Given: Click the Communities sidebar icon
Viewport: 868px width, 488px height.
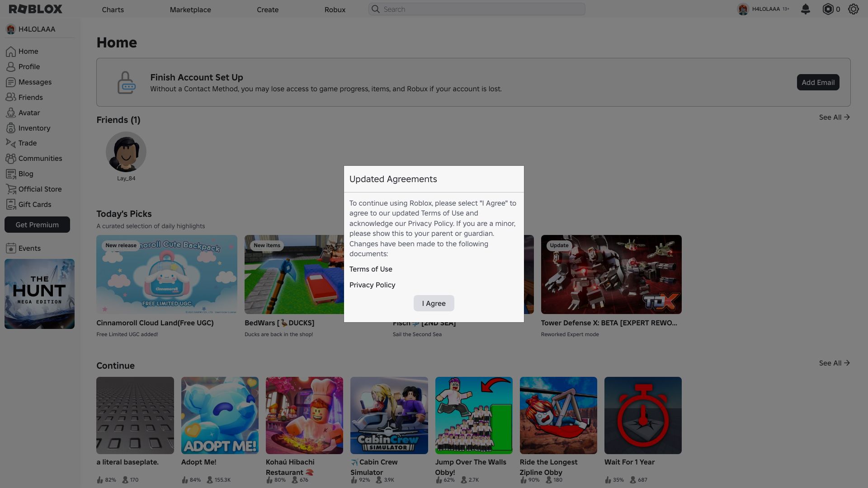Looking at the screenshot, I should click(11, 159).
